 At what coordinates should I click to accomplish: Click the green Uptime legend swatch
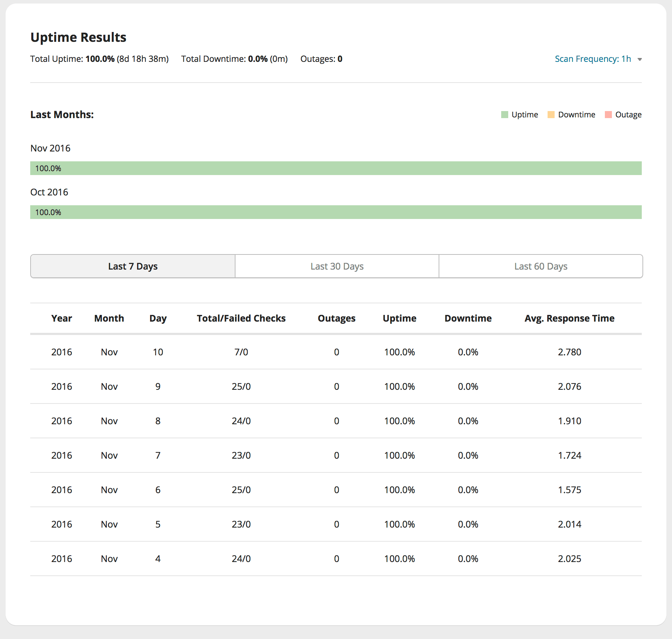(505, 115)
